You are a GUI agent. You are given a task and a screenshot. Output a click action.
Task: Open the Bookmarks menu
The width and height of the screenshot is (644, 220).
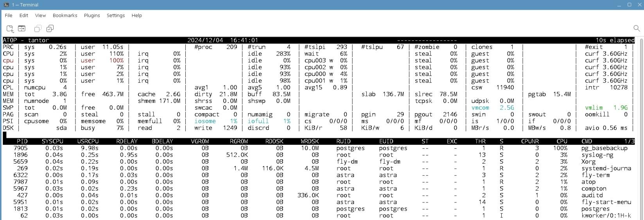pyautogui.click(x=65, y=15)
